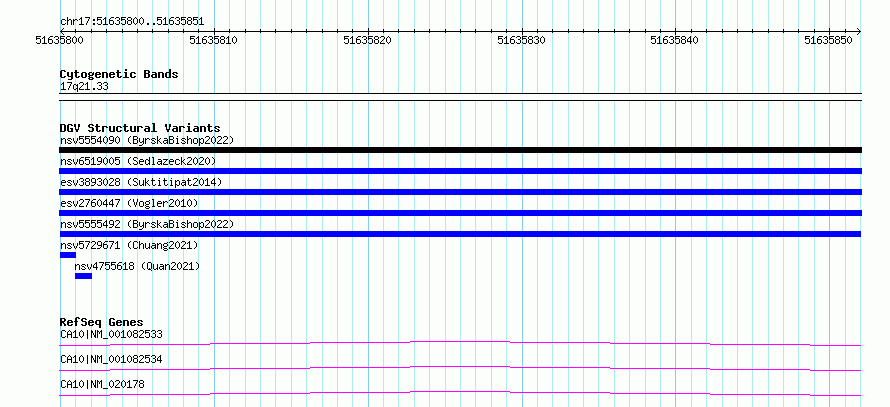The width and height of the screenshot is (890, 407).
Task: Open variant nsv4755618 (Quan2021) label
Action: pyautogui.click(x=137, y=266)
